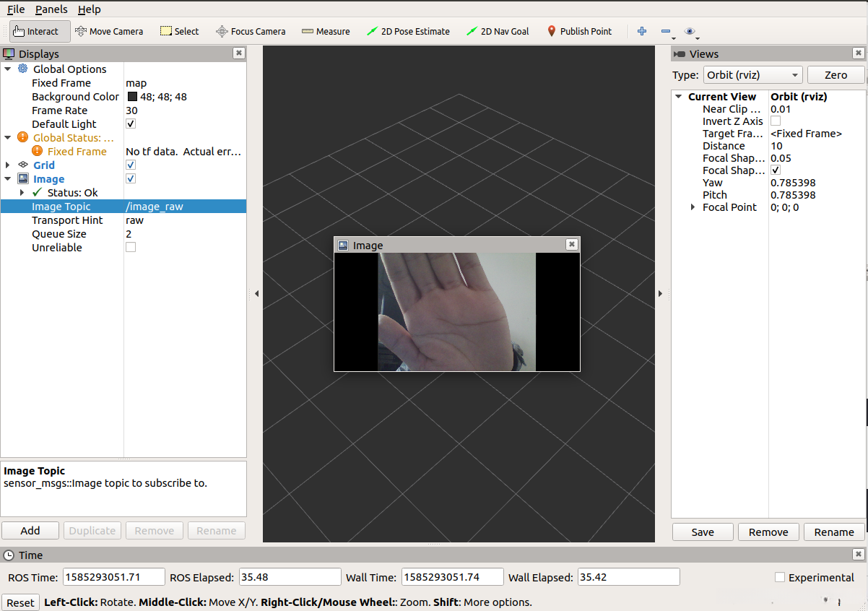Open the view Type dropdown

752,75
